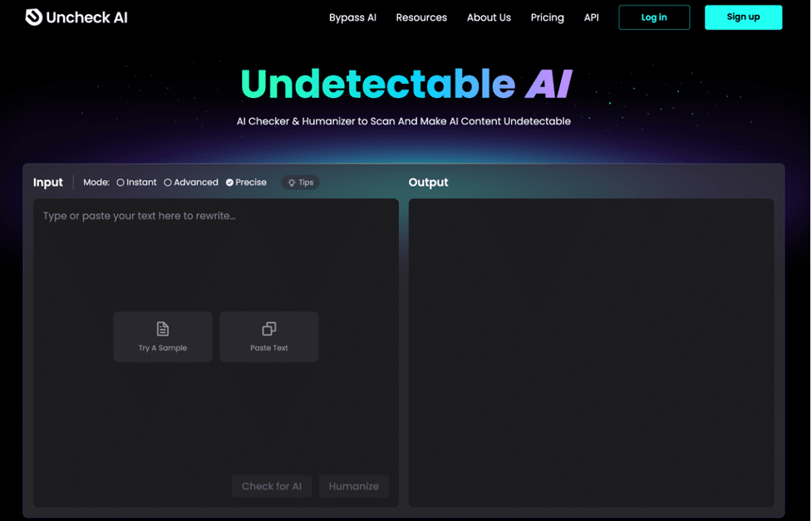This screenshot has width=812, height=521.
Task: Navigate to the About Us page
Action: click(x=489, y=17)
